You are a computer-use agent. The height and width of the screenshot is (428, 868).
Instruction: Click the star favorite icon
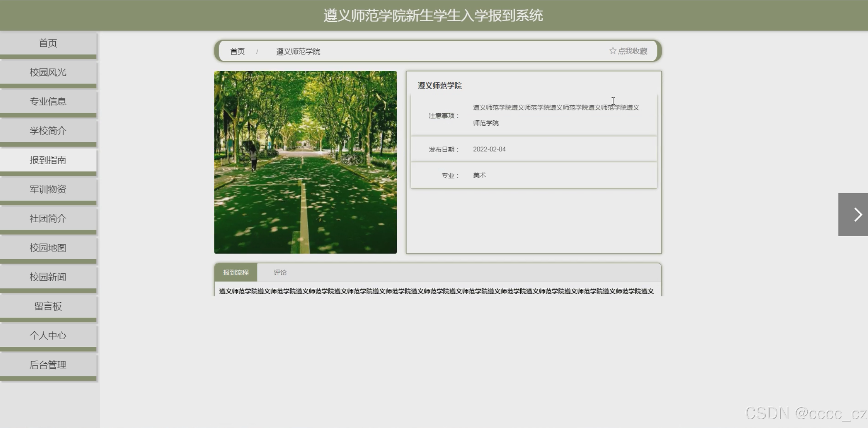tap(612, 51)
